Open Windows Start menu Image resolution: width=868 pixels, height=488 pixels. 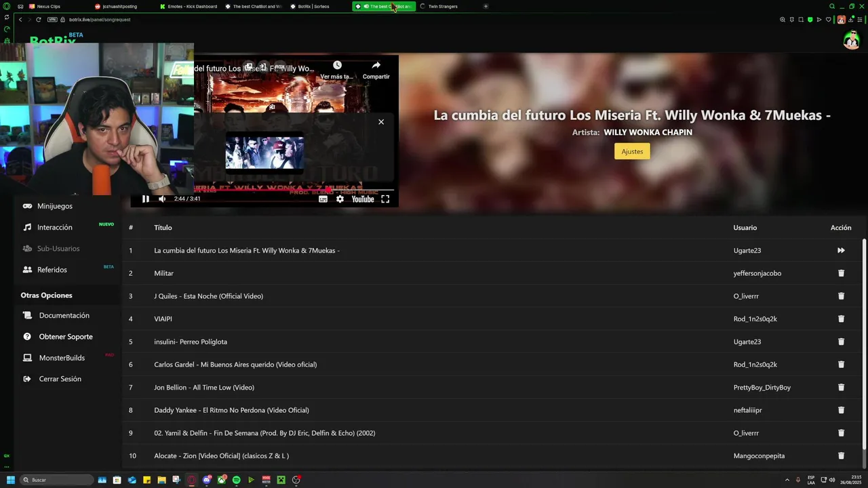tap(10, 480)
